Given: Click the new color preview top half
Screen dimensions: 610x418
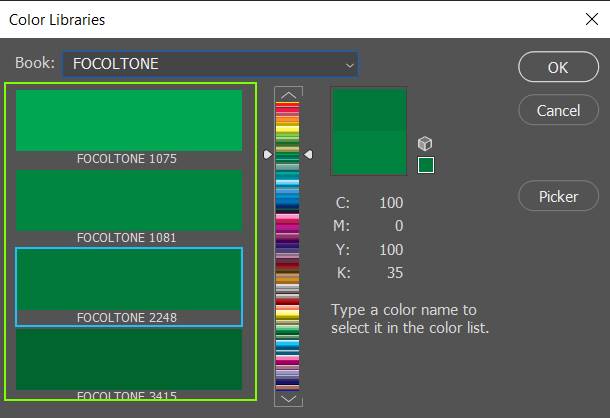Looking at the screenshot, I should pyautogui.click(x=369, y=109).
